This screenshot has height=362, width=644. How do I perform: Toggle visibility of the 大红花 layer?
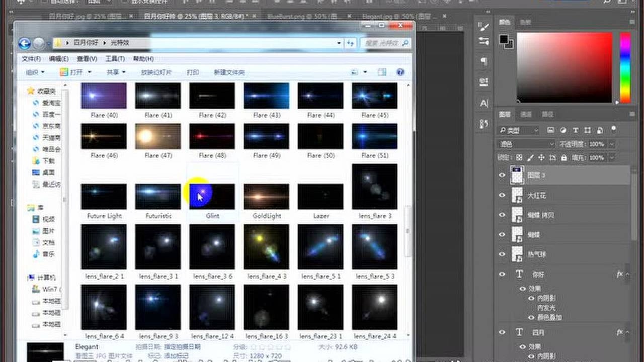click(502, 195)
